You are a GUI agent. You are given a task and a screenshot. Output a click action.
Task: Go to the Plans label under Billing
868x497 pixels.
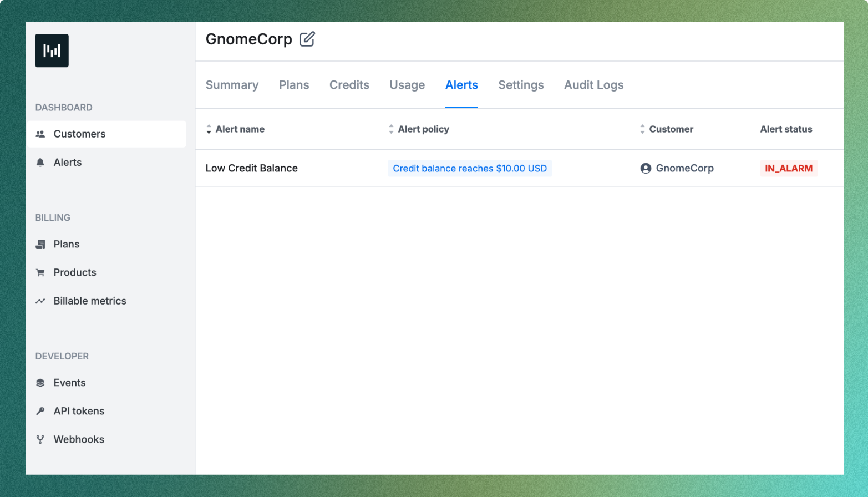pos(67,244)
